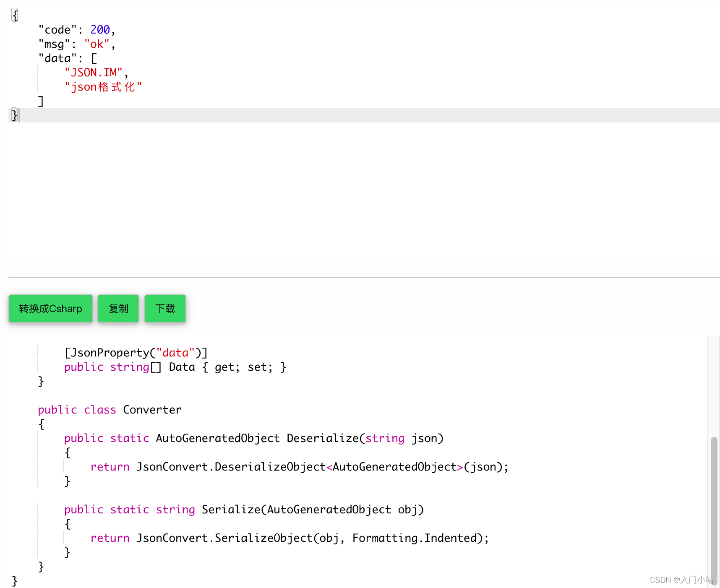This screenshot has width=720, height=588.
Task: Click the Deserialize method signature
Action: [x=254, y=438]
